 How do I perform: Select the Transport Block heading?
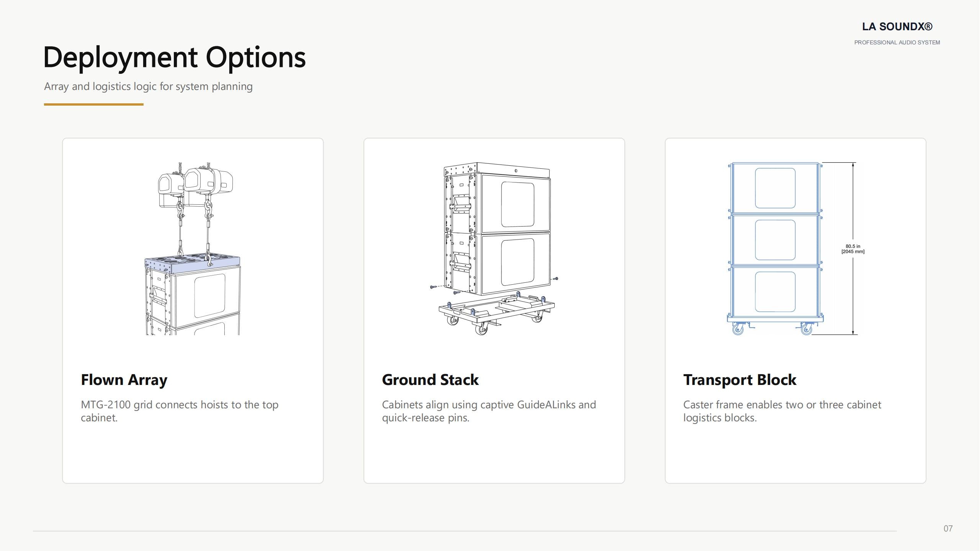coord(740,380)
